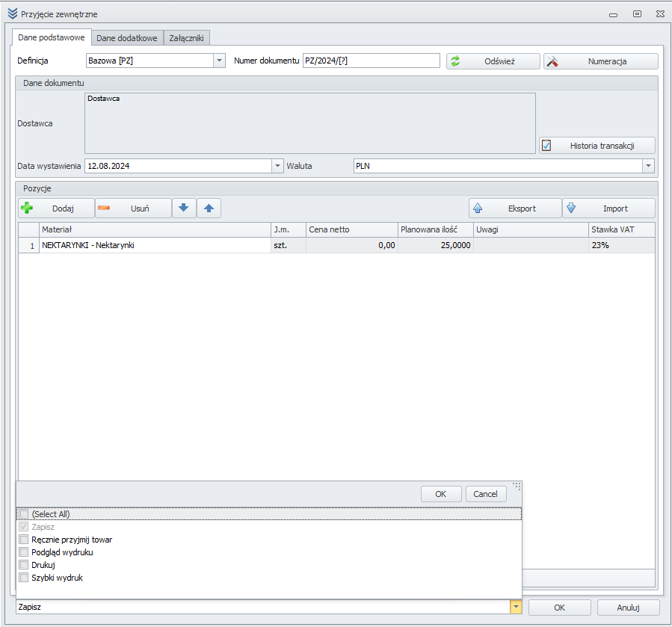Viewport: 672px width, 627px height.
Task: Move position down with blue arrow
Action: click(184, 209)
